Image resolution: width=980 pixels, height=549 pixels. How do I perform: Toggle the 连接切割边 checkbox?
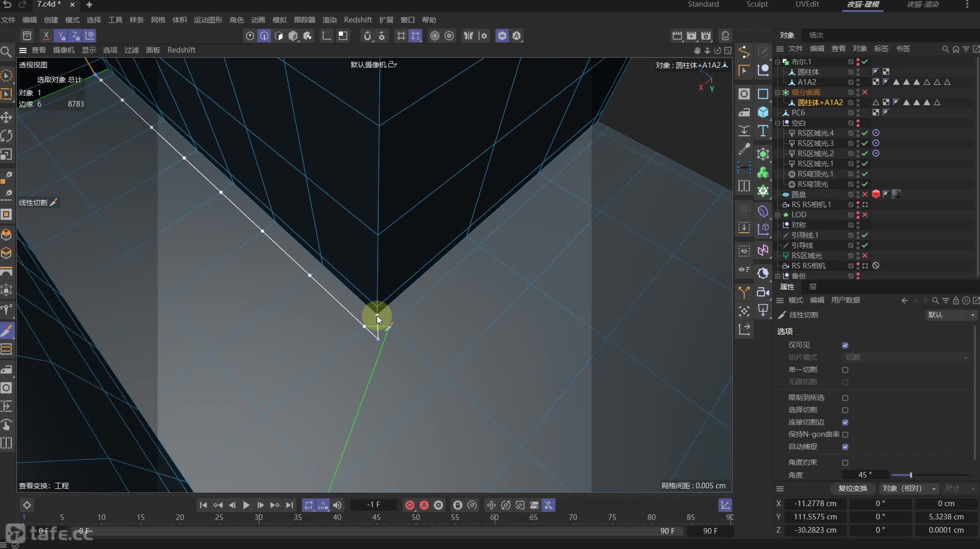pyautogui.click(x=845, y=422)
